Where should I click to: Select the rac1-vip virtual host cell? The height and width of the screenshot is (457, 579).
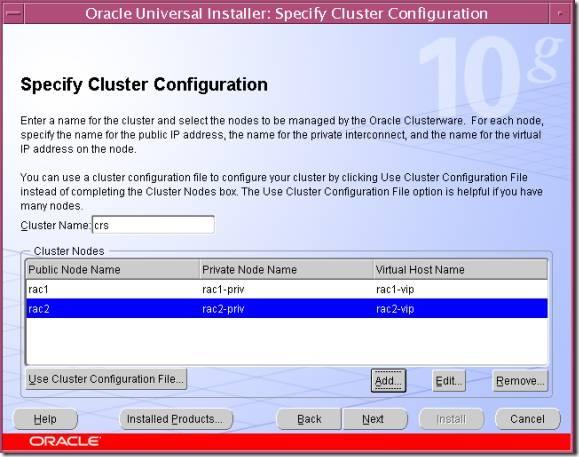pyautogui.click(x=460, y=289)
